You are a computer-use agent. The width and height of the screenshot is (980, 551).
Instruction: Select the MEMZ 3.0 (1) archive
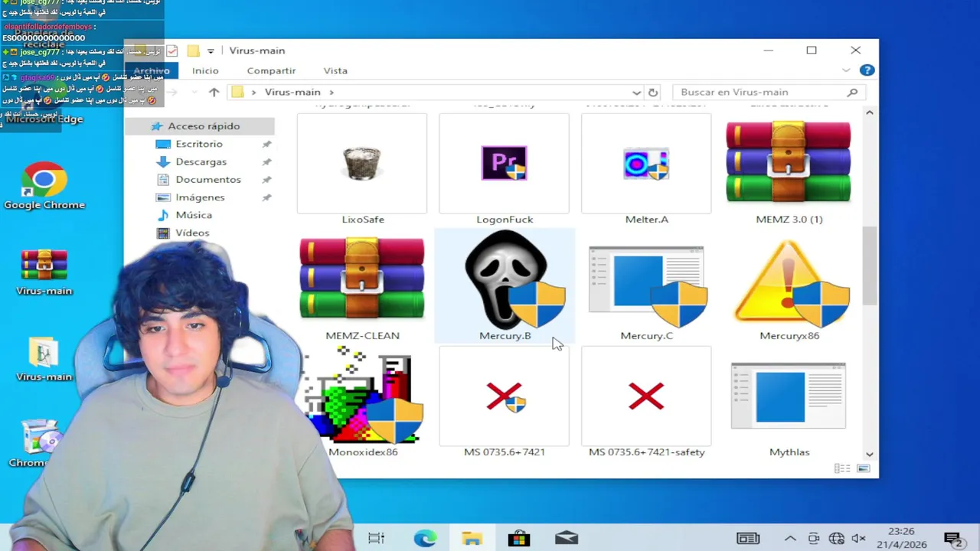click(x=789, y=161)
